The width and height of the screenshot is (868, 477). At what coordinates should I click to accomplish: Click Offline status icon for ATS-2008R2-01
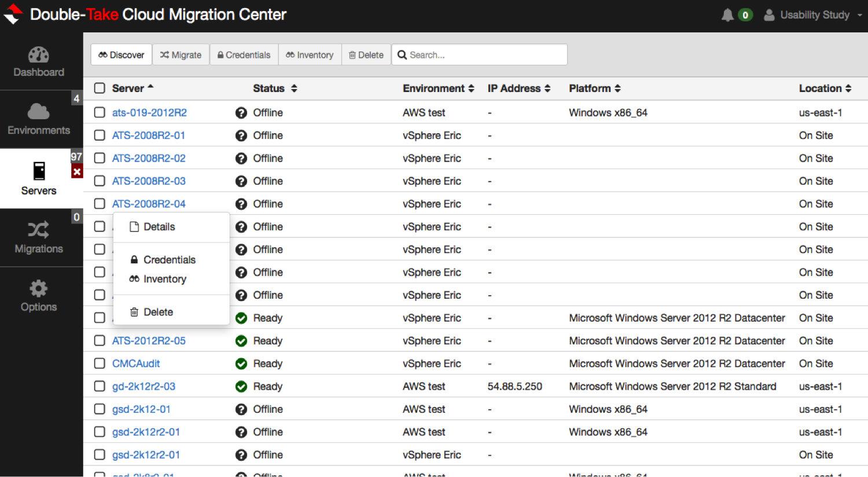click(241, 135)
